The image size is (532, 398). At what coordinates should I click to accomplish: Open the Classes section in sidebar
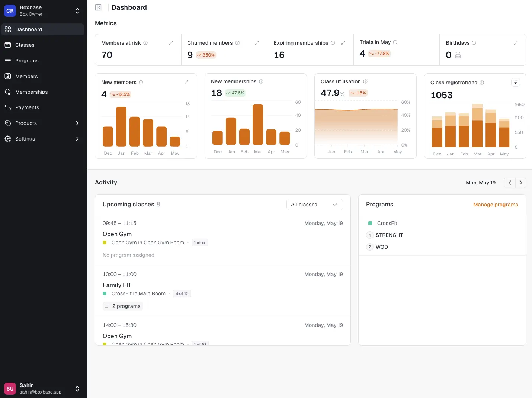[x=25, y=45]
